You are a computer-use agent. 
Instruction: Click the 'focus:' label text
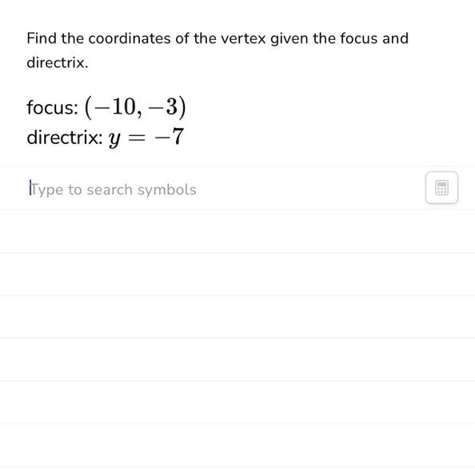coord(52,107)
